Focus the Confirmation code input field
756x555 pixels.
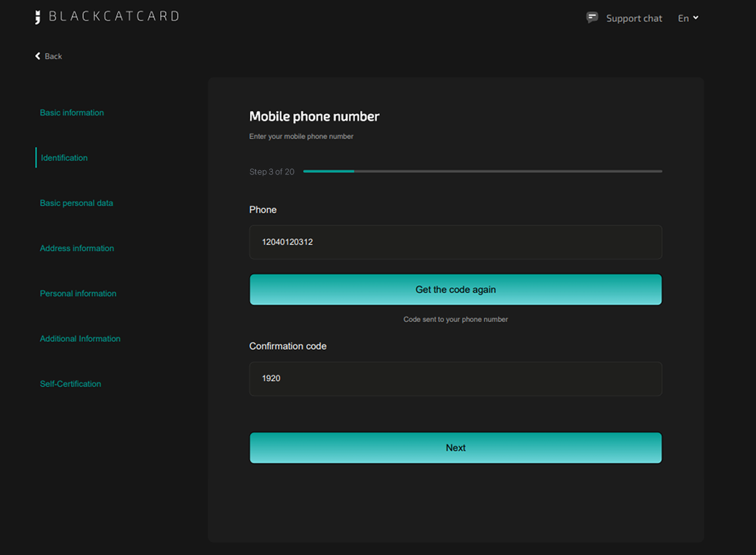(456, 379)
